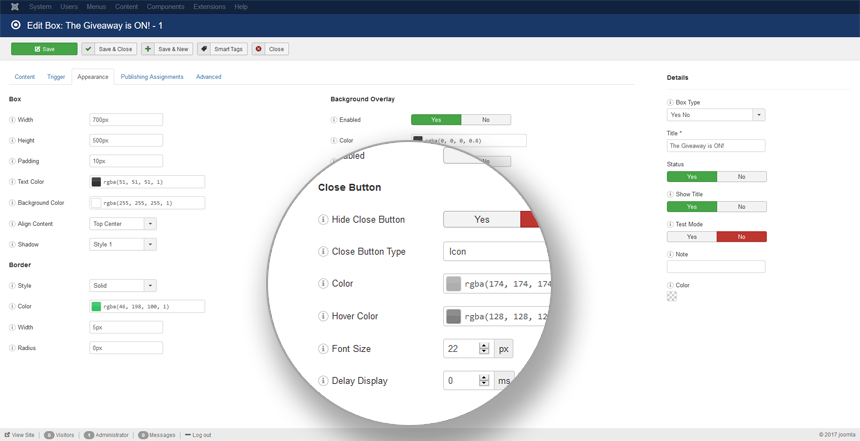Switch to the Trigger tab
Image resolution: width=860 pixels, height=441 pixels.
point(56,77)
